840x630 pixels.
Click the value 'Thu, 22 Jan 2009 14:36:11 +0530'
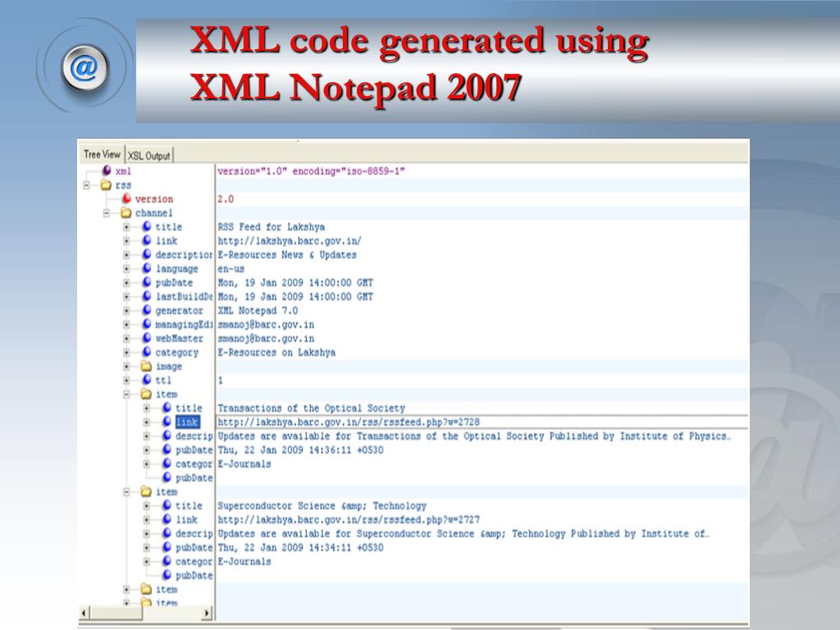coord(300,450)
